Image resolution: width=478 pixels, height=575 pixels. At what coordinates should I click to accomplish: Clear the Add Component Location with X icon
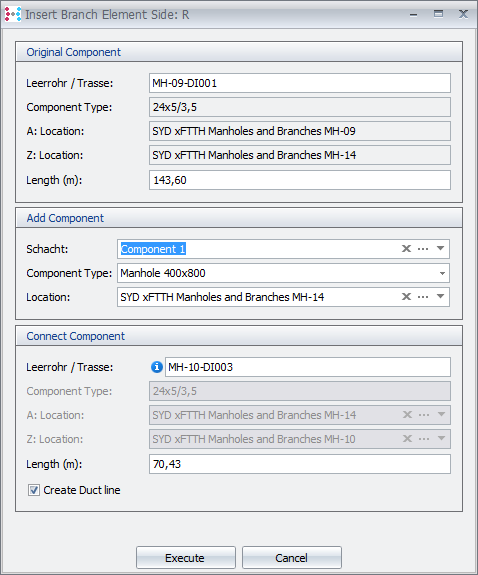tap(406, 296)
